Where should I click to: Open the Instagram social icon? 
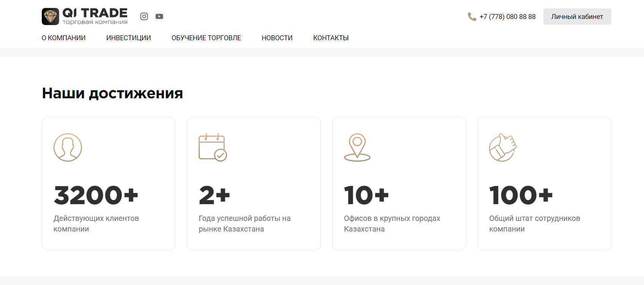tap(144, 16)
